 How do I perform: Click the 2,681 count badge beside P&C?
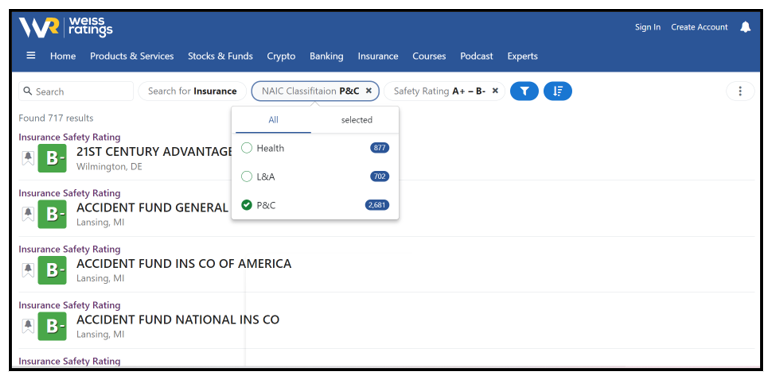tap(377, 205)
